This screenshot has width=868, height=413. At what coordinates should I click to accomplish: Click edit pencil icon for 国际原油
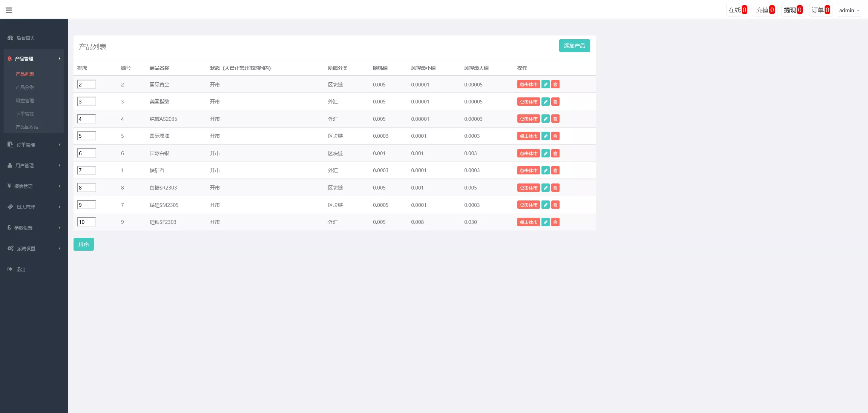545,136
